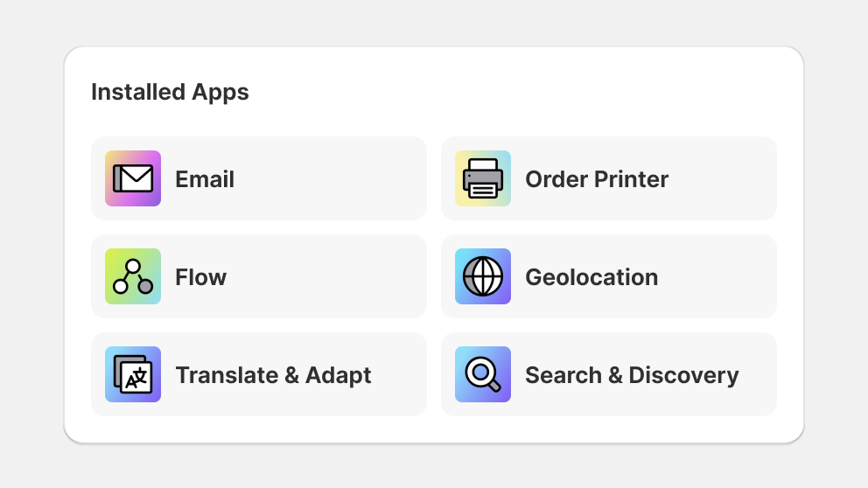Click blank space beside Installed Apps heading
Image resolution: width=868 pixels, height=488 pixels.
[498, 92]
